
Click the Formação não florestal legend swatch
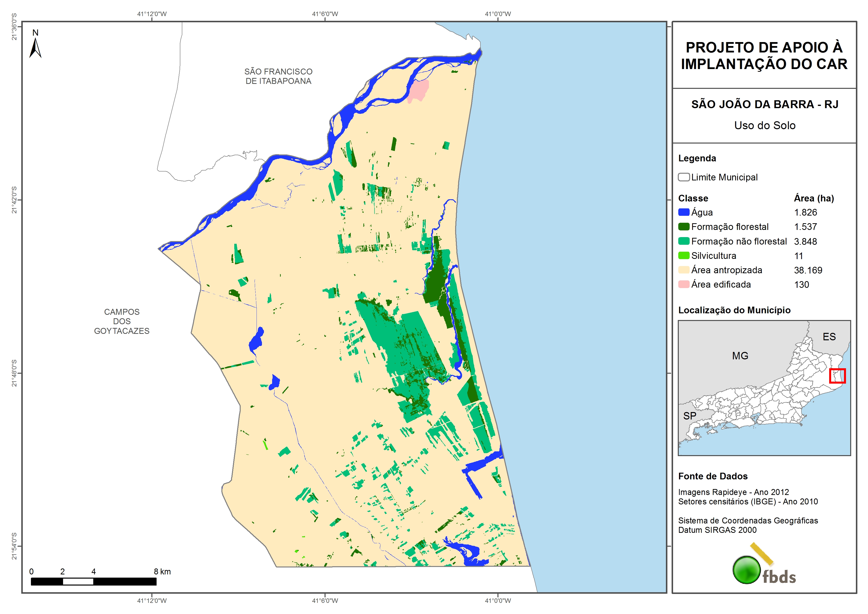(683, 241)
